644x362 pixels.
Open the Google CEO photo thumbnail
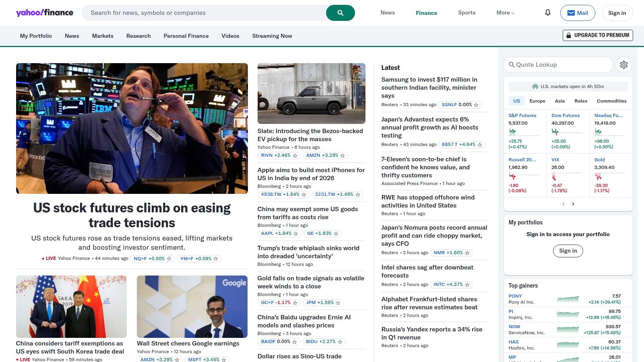point(192,306)
